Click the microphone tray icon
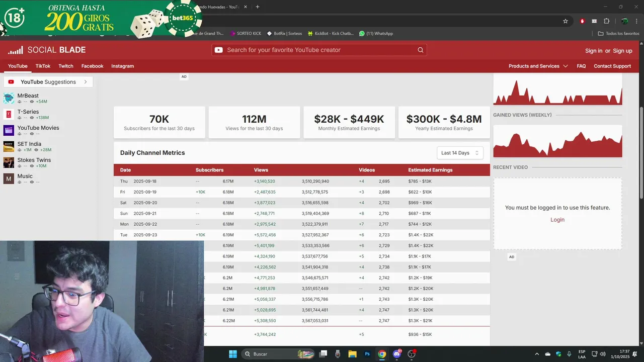Viewport: 644px width, 362px height. click(569, 354)
